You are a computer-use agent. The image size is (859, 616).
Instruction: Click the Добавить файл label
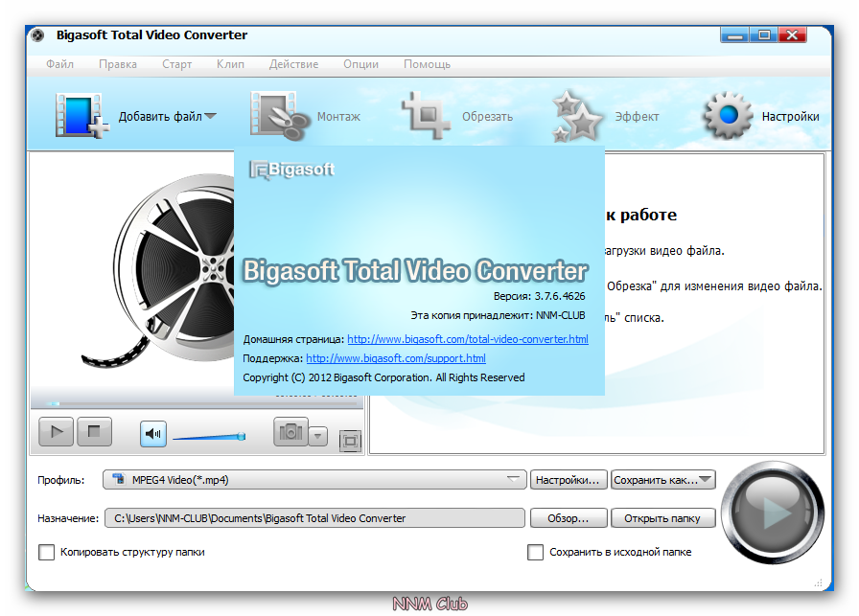pyautogui.click(x=160, y=117)
